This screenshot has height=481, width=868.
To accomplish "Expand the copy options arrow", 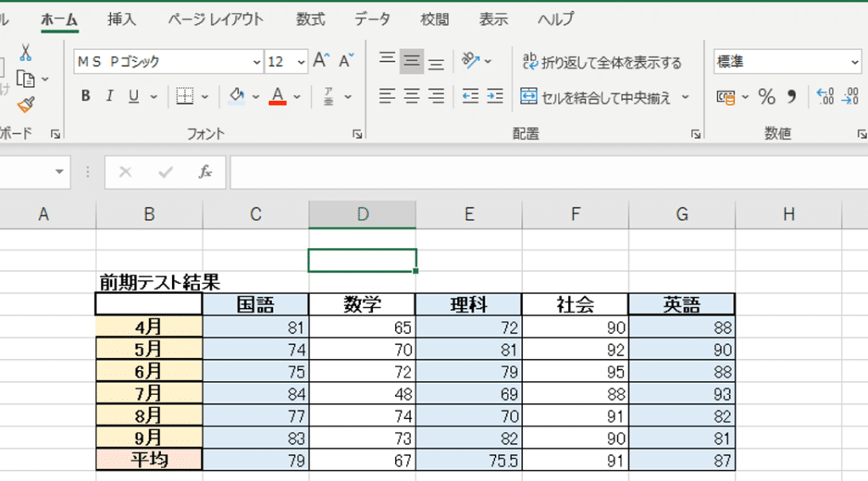I will click(46, 80).
